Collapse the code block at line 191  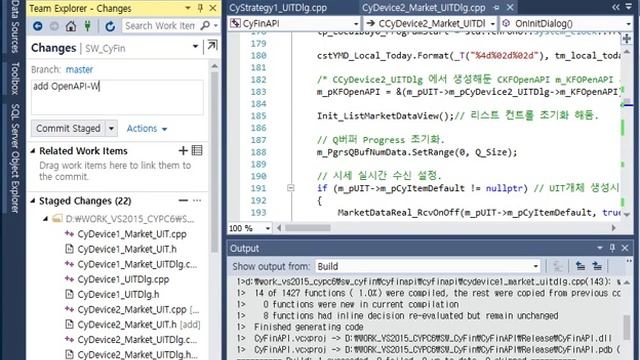[x=291, y=188]
